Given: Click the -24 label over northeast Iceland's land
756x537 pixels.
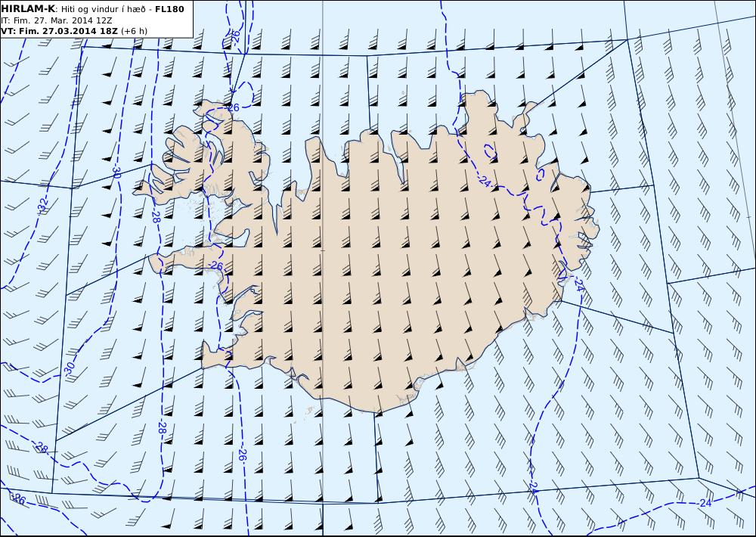Looking at the screenshot, I should click(485, 182).
